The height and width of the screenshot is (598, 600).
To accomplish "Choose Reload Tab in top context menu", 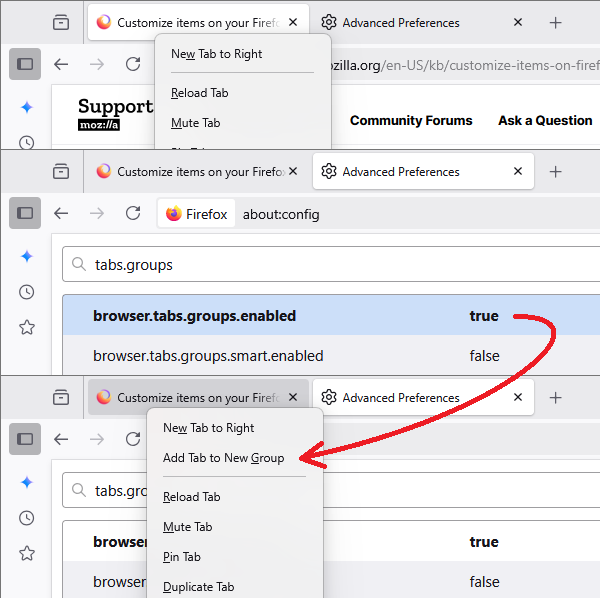I will (x=199, y=93).
